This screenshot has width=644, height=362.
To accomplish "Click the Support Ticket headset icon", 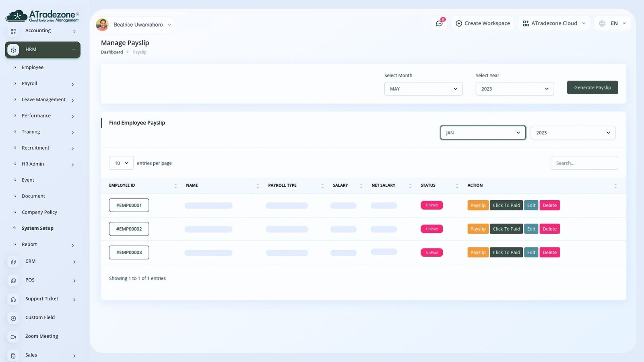I will coord(13,299).
